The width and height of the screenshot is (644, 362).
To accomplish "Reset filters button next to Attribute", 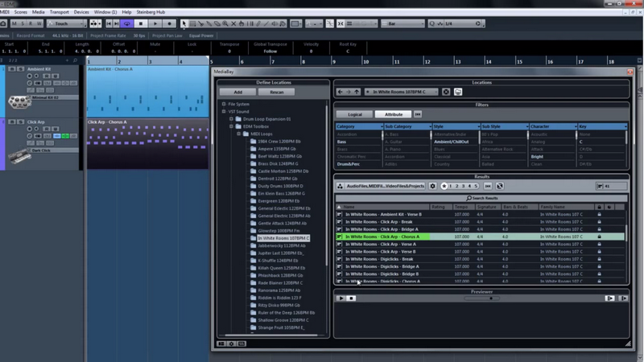I will 418,114.
